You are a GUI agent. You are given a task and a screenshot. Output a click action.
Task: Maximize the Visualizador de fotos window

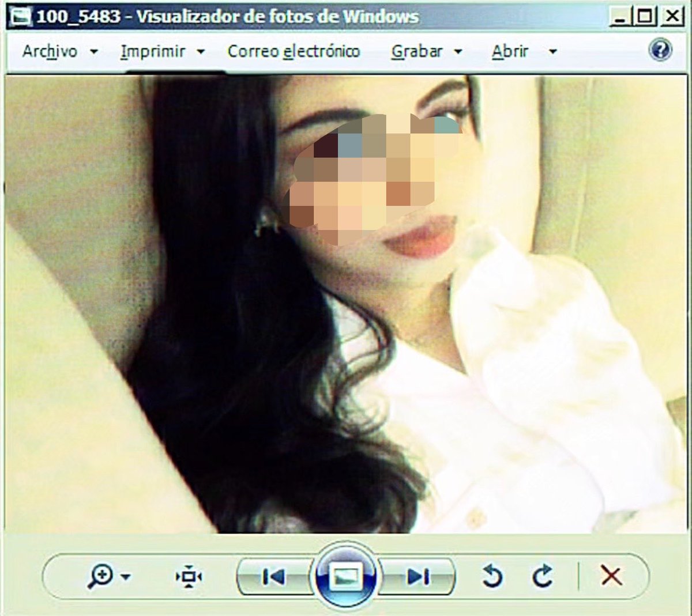(x=645, y=16)
